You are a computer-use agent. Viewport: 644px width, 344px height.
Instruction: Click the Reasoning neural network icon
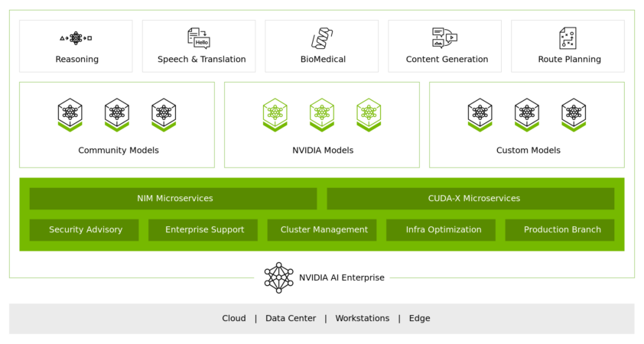(x=76, y=38)
